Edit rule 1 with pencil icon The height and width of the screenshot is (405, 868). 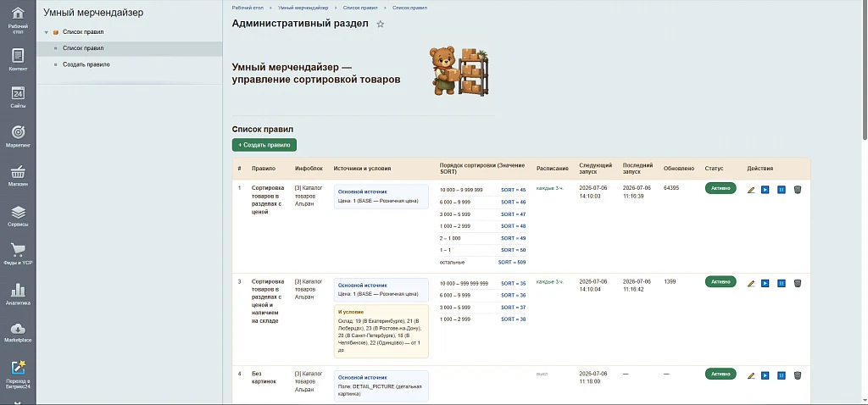tap(751, 190)
